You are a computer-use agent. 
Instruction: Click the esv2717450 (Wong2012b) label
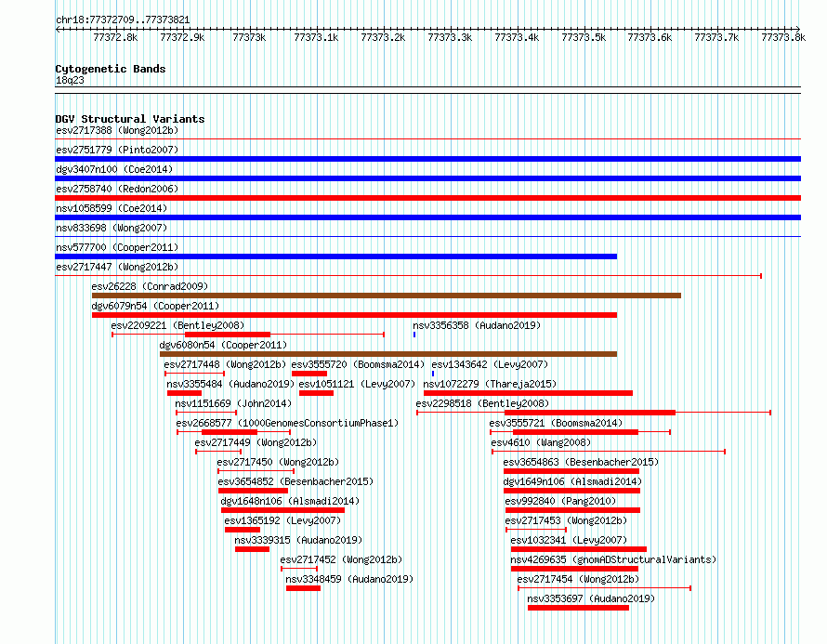(x=278, y=462)
